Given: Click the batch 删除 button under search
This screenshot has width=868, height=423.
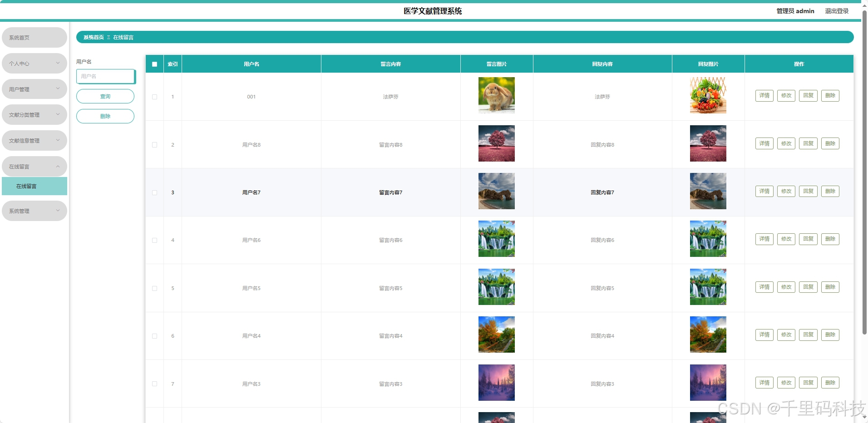Looking at the screenshot, I should [105, 116].
